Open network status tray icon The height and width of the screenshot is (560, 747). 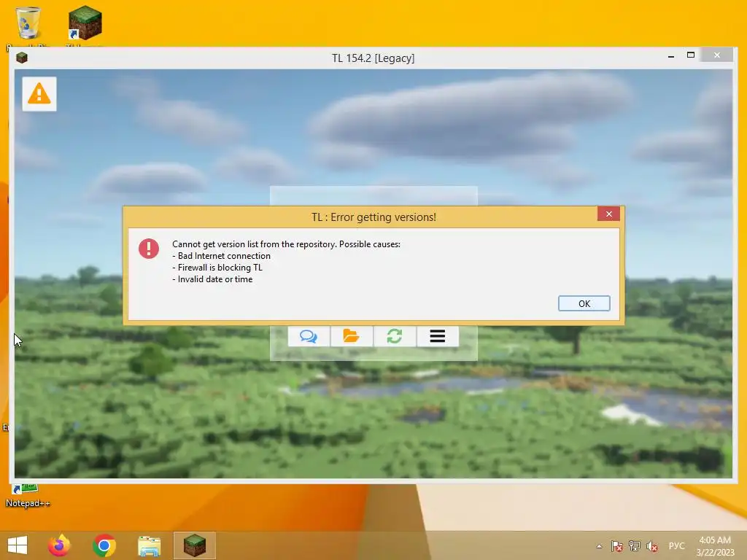(635, 546)
